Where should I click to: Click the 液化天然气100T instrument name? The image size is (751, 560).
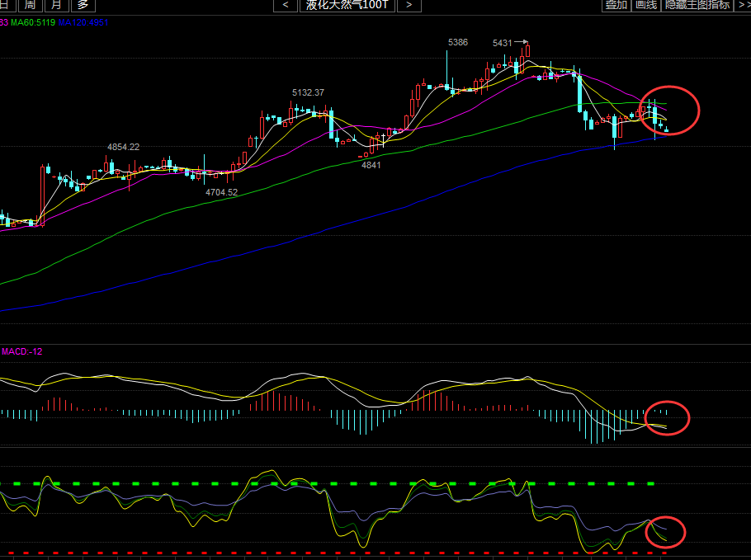click(x=347, y=5)
